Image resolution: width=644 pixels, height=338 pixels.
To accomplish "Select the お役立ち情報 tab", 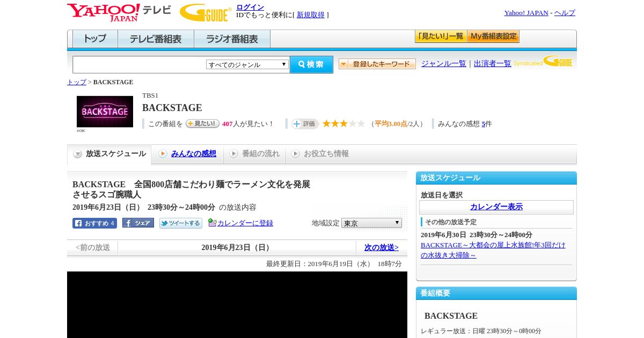I will click(320, 154).
